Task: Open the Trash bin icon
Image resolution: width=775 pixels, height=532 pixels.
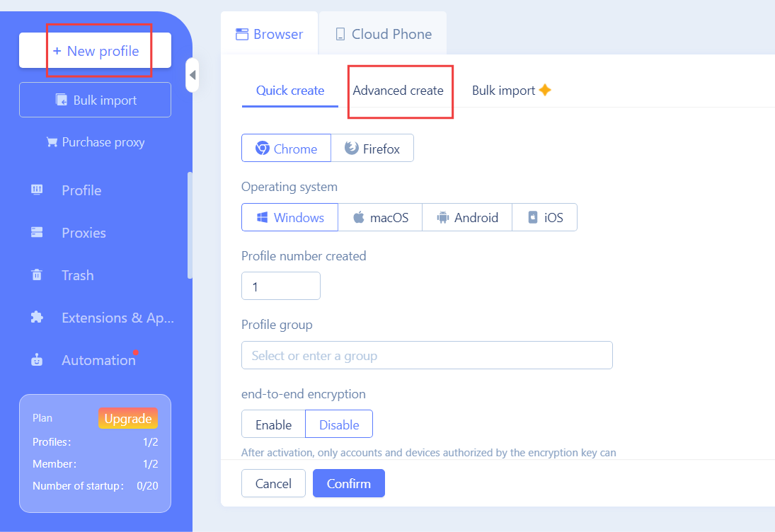Action: click(x=37, y=275)
